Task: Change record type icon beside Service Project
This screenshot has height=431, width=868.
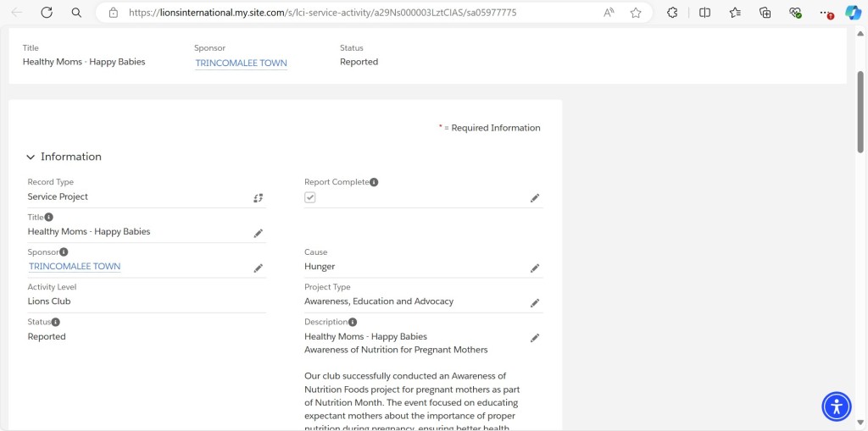Action: coord(258,198)
